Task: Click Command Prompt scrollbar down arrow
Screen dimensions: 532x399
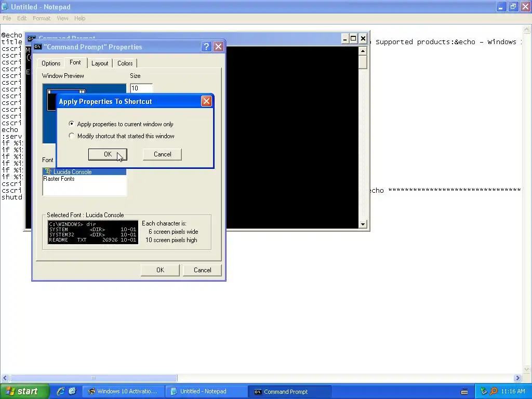Action: (x=363, y=224)
